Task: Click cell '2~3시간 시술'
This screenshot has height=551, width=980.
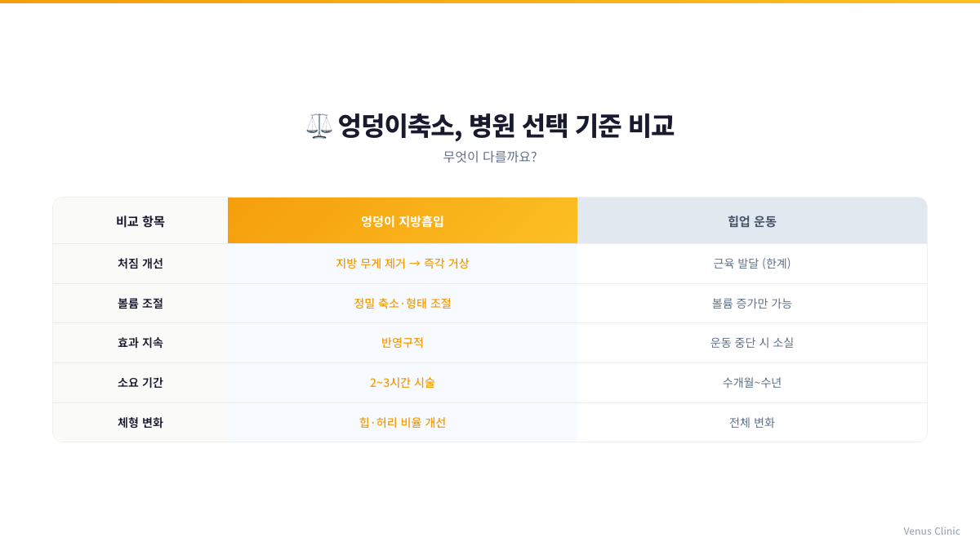Action: coord(403,383)
